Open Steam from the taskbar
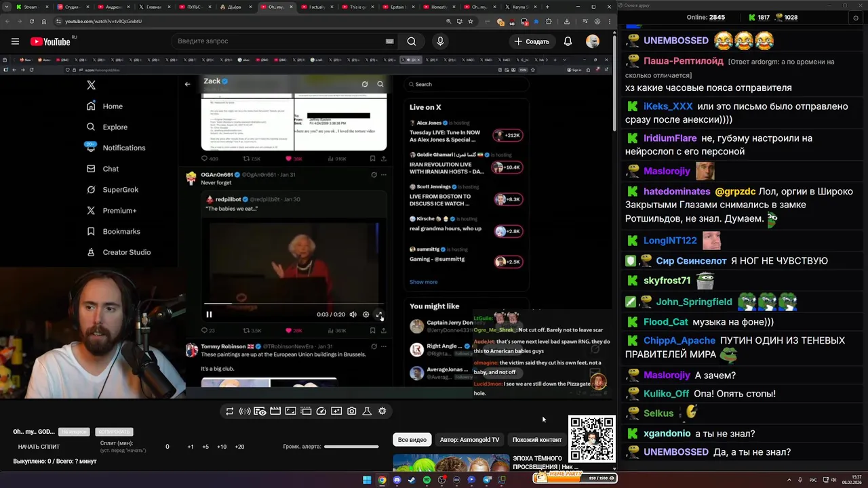868x488 pixels. point(412,480)
